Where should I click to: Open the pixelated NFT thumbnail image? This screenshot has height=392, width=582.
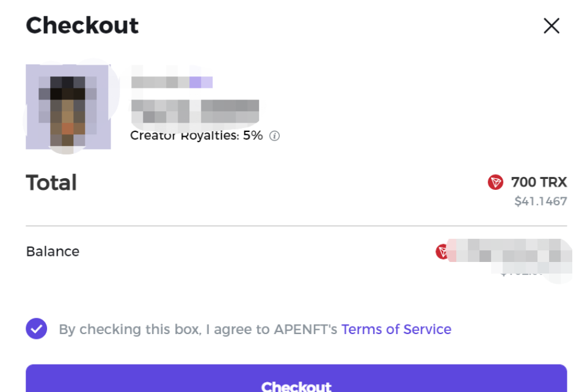click(x=68, y=107)
